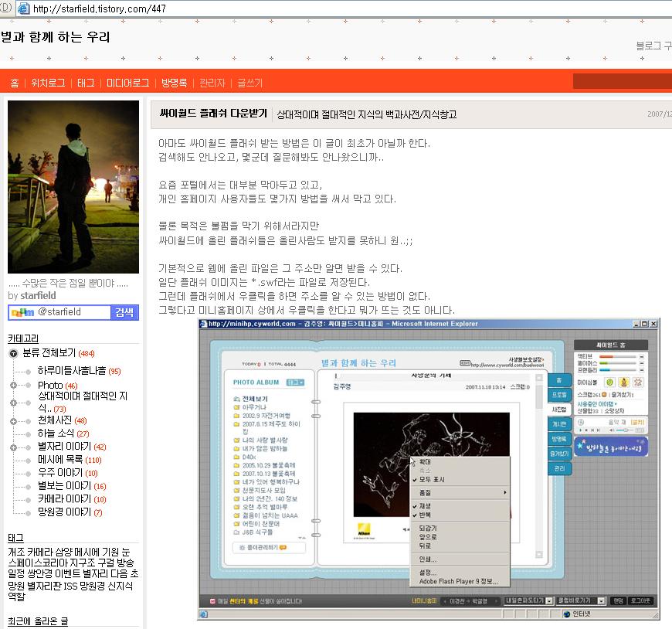Open 방명록 in the orange navigation bar

(174, 83)
